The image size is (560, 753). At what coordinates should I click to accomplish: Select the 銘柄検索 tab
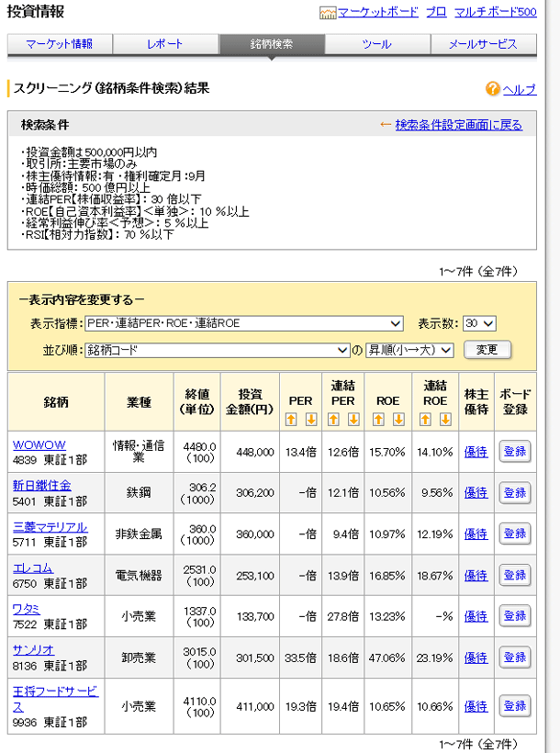tap(272, 44)
